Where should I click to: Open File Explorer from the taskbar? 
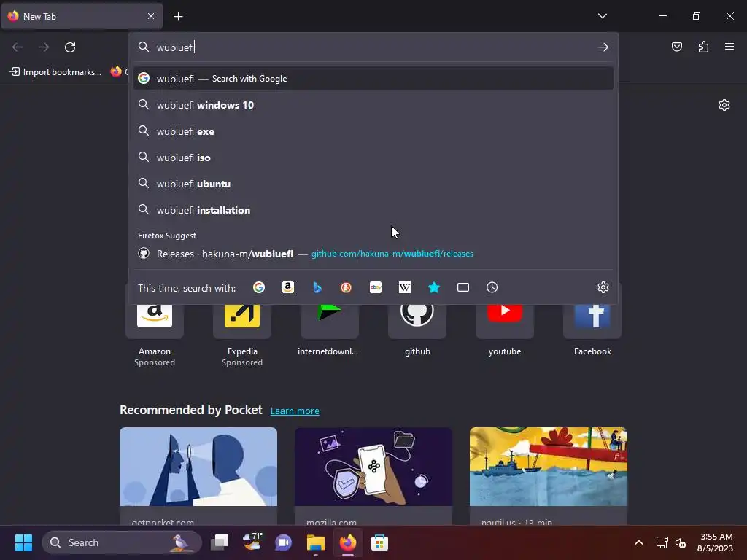click(315, 542)
